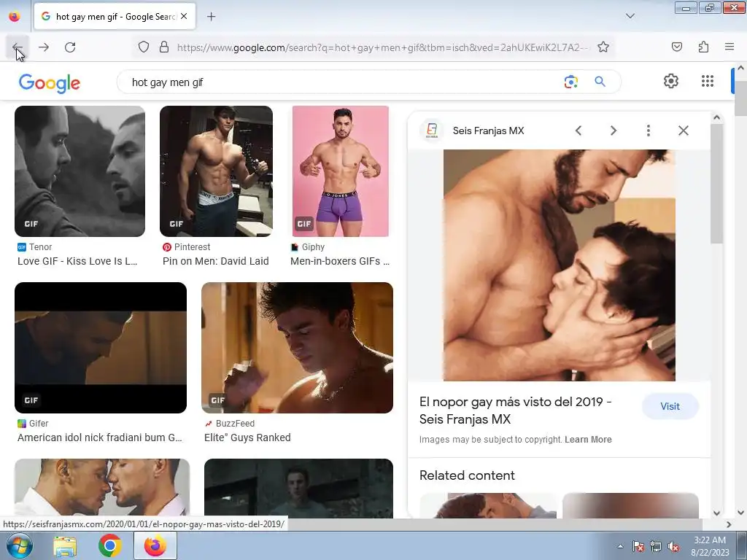Click the Seis Franjas MX source name
747x560 pixels.
(488, 131)
